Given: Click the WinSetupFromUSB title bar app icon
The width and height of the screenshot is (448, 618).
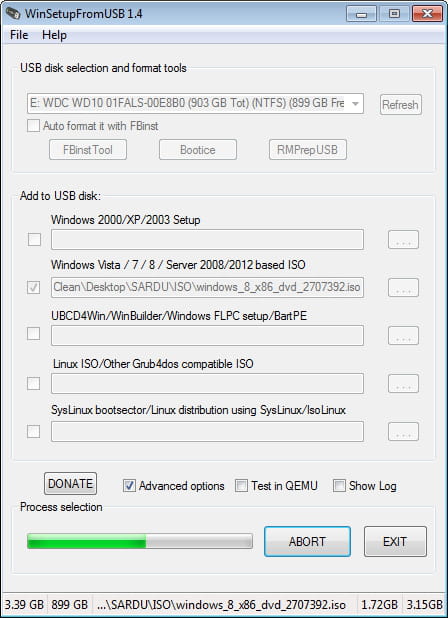Looking at the screenshot, I should point(13,14).
